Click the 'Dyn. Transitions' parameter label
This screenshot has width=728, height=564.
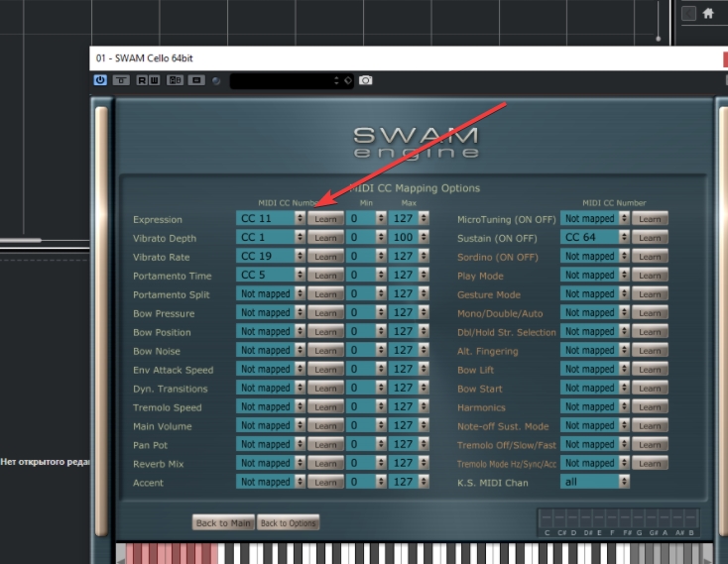click(170, 389)
